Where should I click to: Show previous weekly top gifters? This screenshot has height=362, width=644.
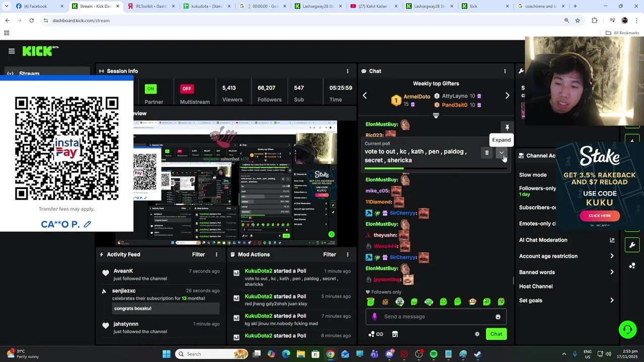coord(365,96)
